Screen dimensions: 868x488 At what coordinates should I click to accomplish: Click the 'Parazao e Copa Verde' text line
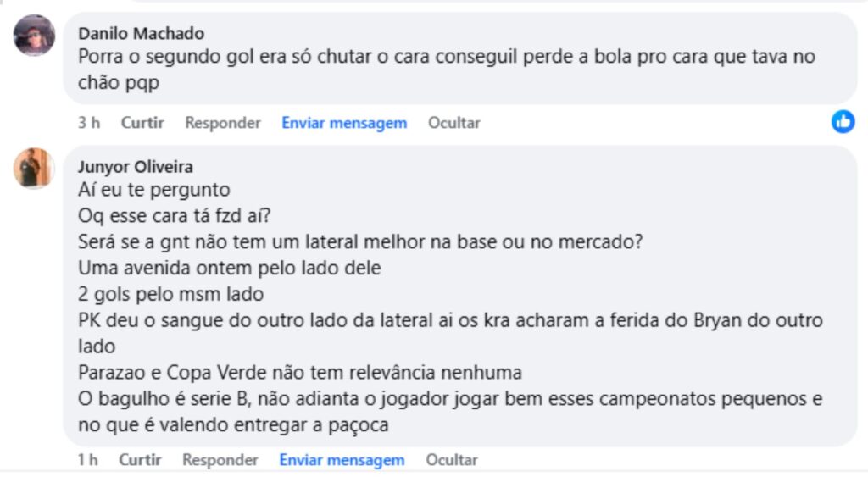[x=300, y=373]
